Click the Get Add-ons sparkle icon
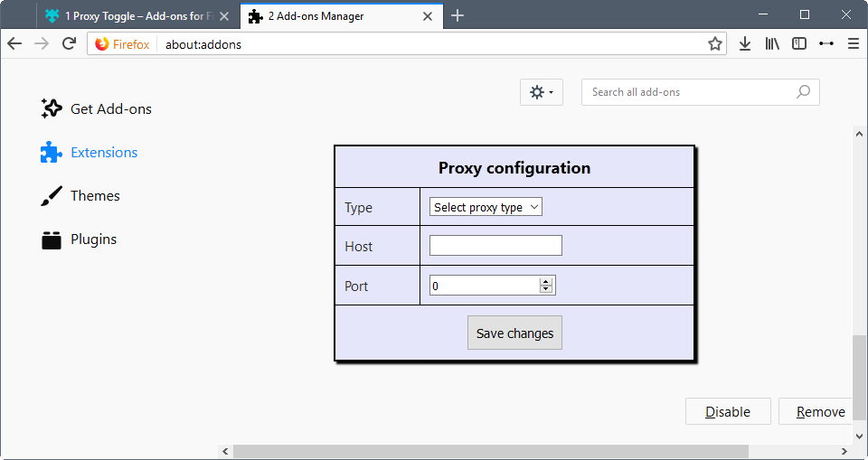The image size is (868, 460). (52, 108)
